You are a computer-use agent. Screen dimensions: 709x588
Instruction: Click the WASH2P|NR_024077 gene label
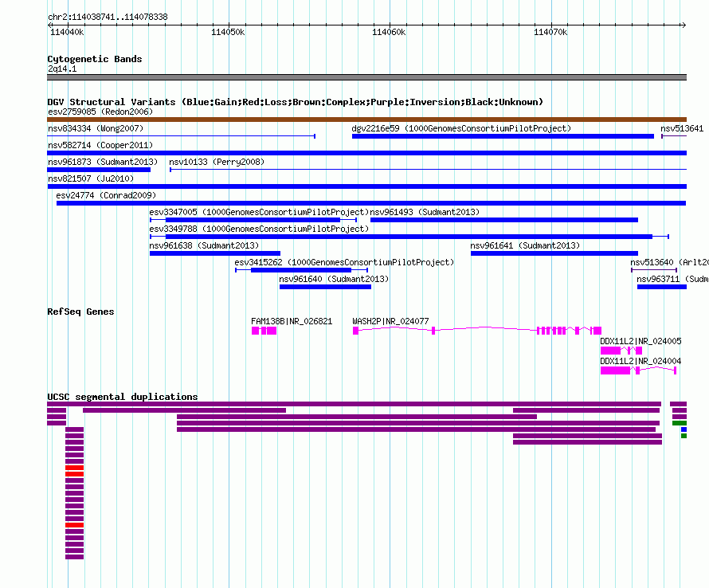[390, 321]
